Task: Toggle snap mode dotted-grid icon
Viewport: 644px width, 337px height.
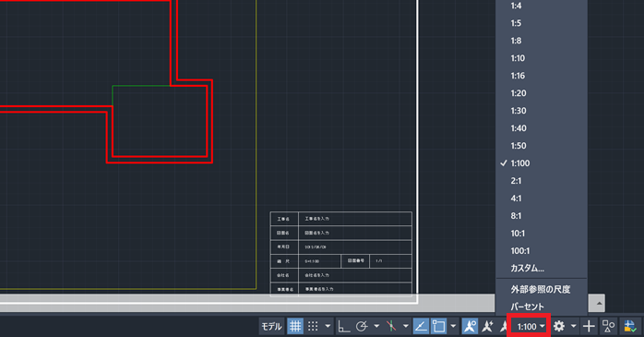Action: coord(313,326)
